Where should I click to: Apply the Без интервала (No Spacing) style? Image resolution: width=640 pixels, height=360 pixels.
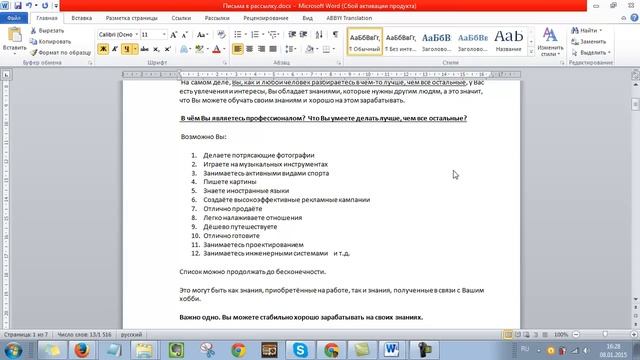(x=401, y=41)
